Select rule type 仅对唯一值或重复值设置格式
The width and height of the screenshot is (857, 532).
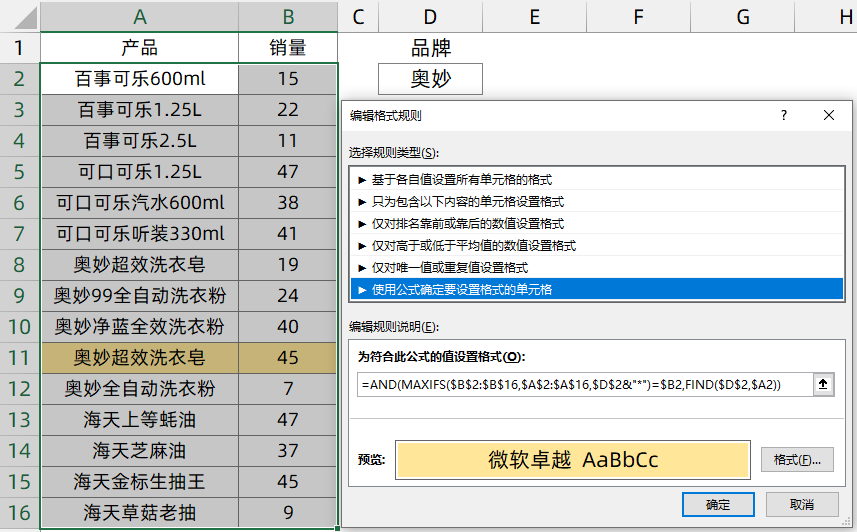point(597,267)
